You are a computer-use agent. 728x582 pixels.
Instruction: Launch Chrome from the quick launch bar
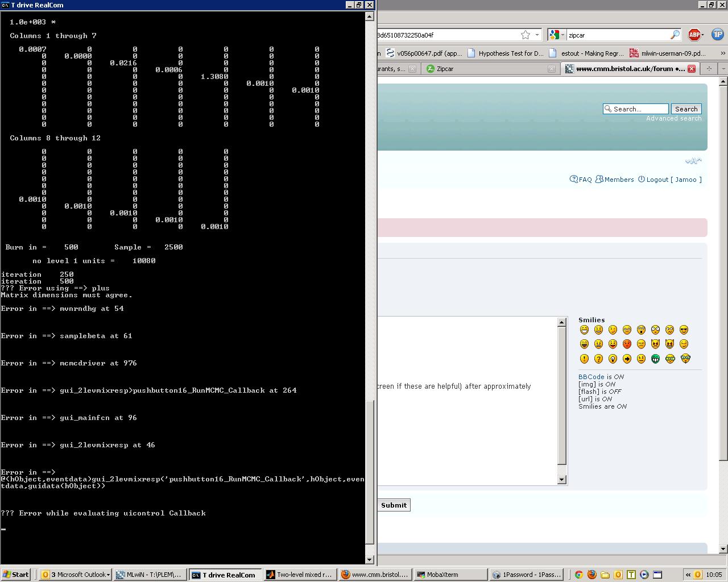578,575
